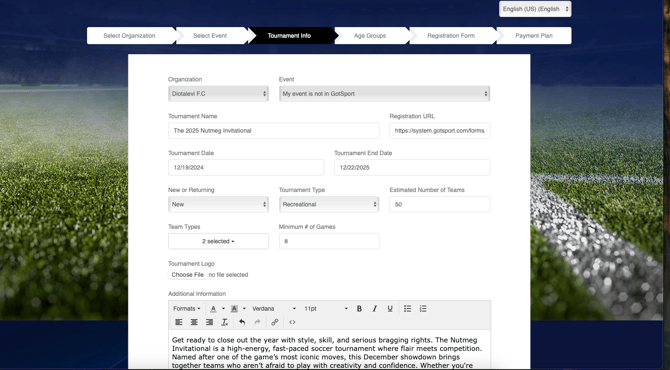The height and width of the screenshot is (370, 670).
Task: Insert a bulleted list
Action: point(408,308)
